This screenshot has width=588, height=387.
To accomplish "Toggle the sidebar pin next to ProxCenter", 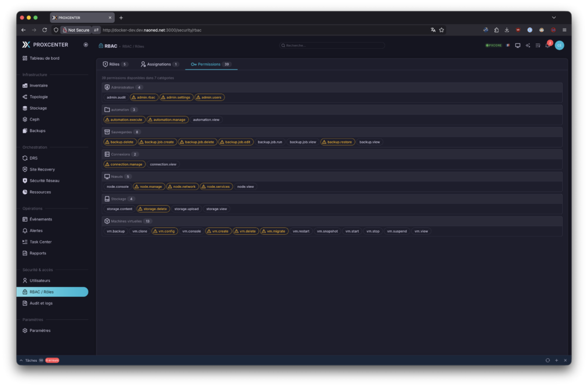I will point(86,44).
